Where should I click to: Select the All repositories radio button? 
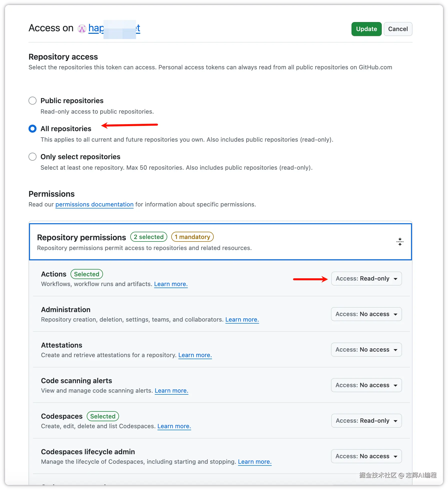point(32,129)
